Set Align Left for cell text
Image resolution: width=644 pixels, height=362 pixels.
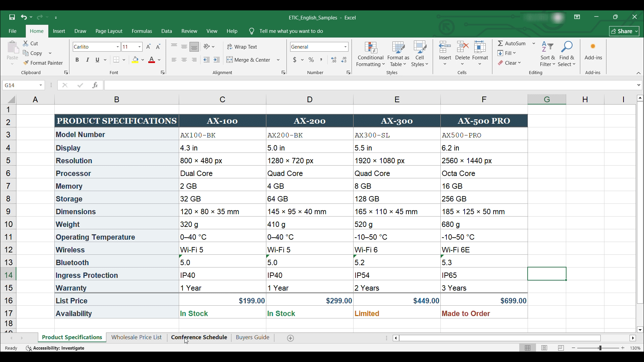(x=174, y=60)
